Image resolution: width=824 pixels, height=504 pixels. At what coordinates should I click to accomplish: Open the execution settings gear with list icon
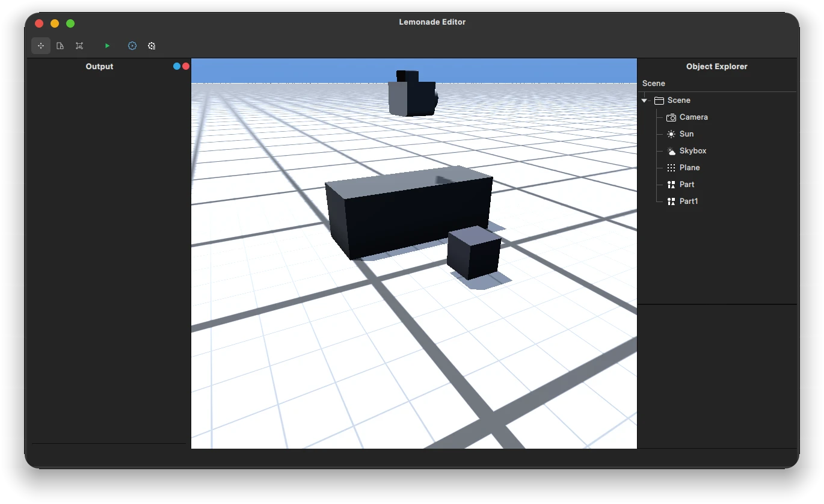coord(152,45)
